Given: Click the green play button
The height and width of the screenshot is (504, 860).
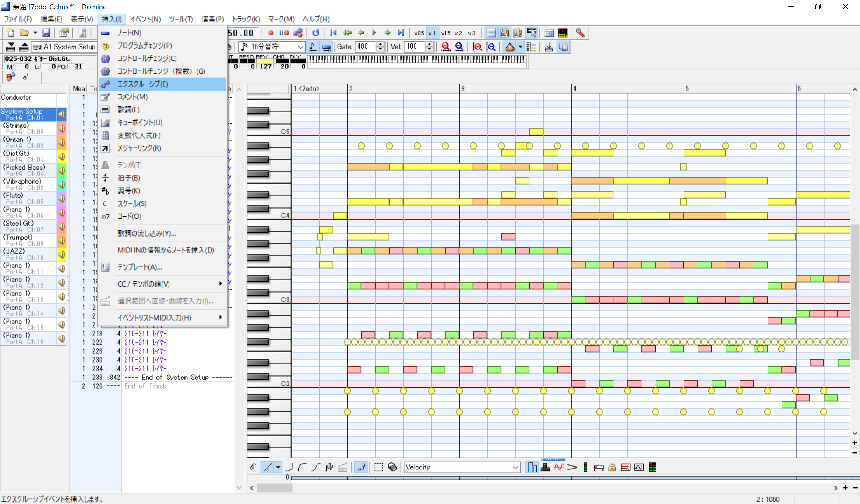Looking at the screenshot, I should (374, 33).
